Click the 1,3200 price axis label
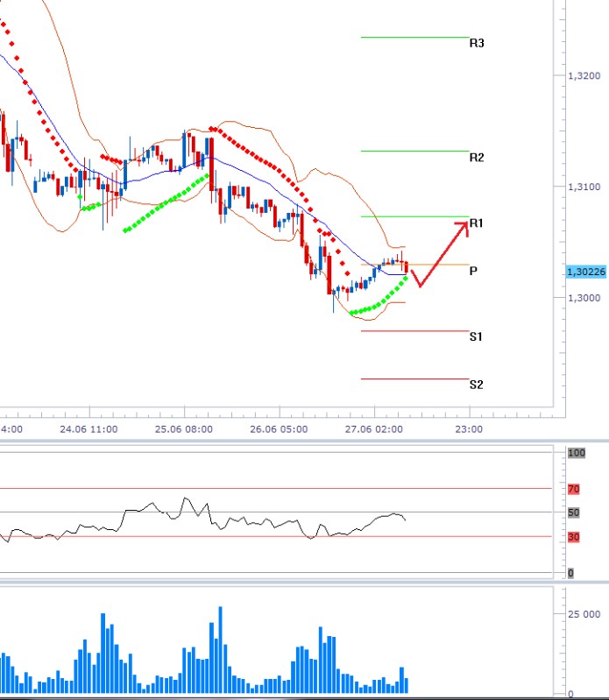Image resolution: width=609 pixels, height=700 pixels. [584, 76]
